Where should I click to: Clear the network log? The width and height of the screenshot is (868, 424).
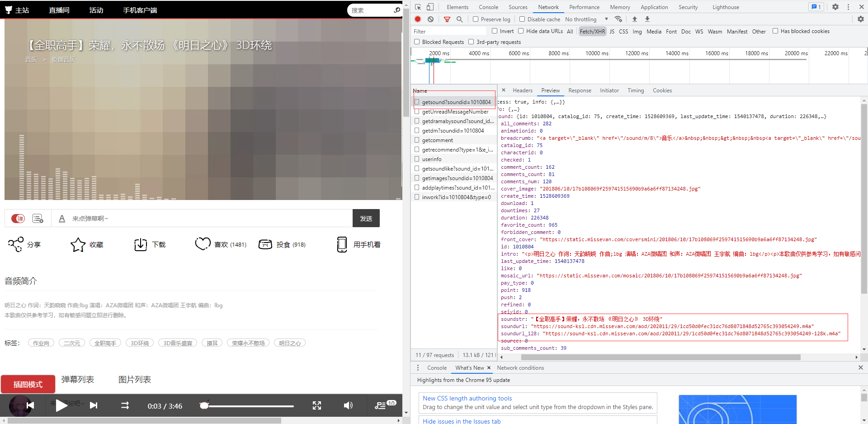tap(430, 19)
